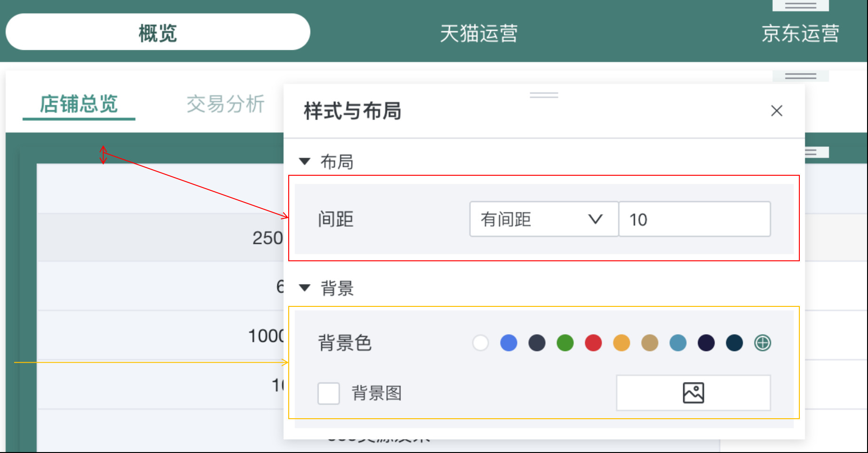Image resolution: width=868 pixels, height=453 pixels.
Task: Pick the green background color swatch
Action: [565, 343]
